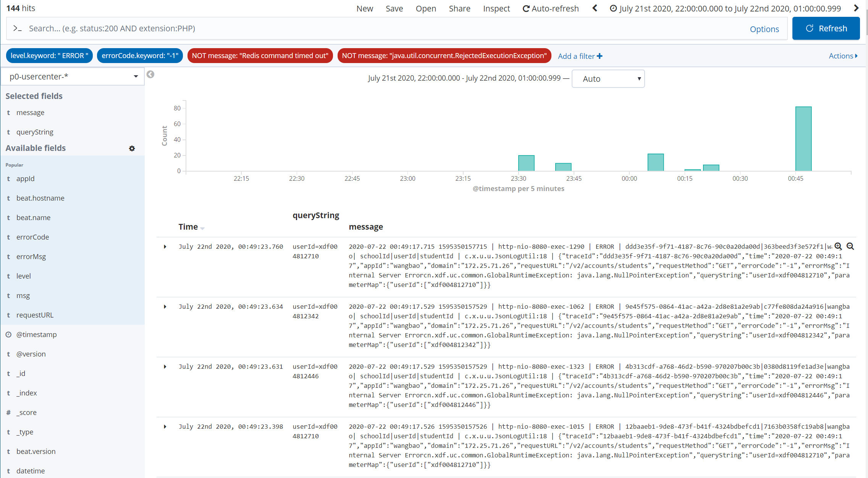Click the filter-out-value magnifier minus icon
868x478 pixels.
point(850,246)
